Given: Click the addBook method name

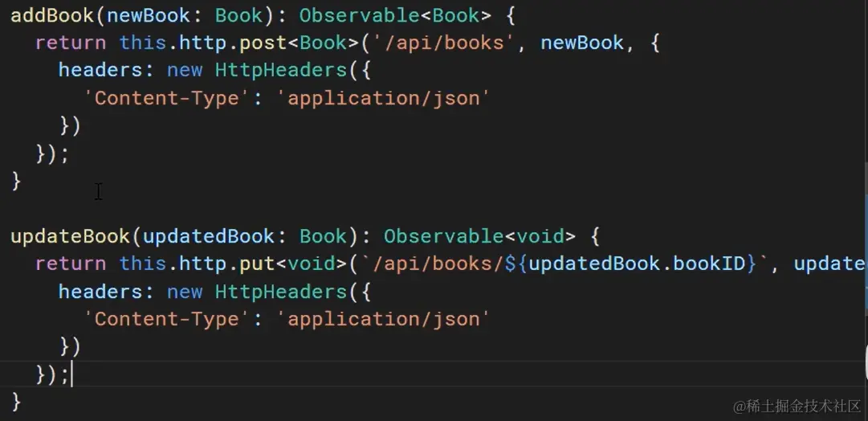Looking at the screenshot, I should (x=52, y=15).
